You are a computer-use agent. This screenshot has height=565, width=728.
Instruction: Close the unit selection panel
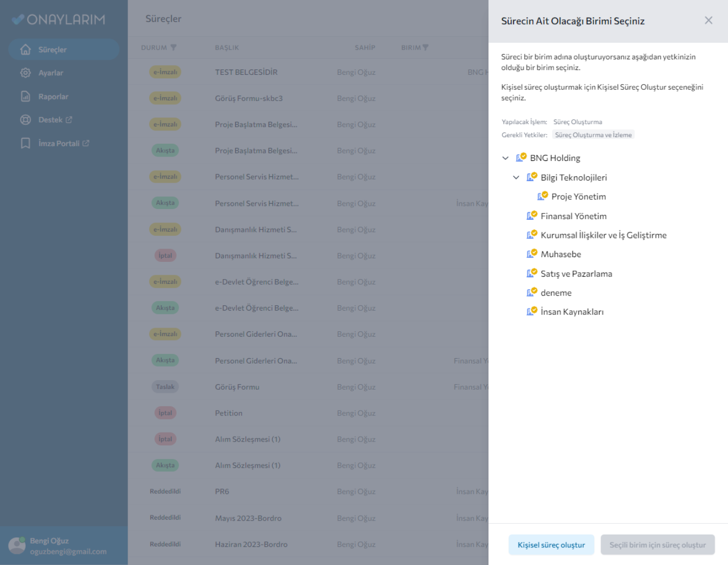click(x=708, y=20)
